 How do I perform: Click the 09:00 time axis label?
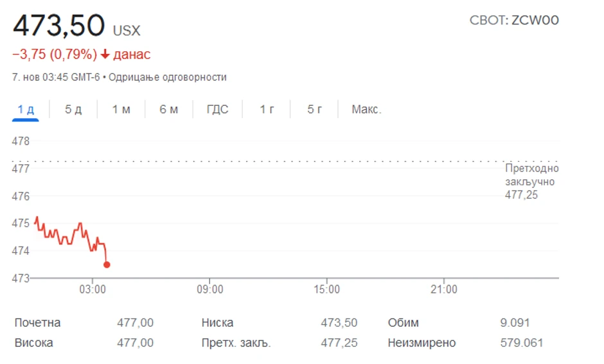point(209,290)
